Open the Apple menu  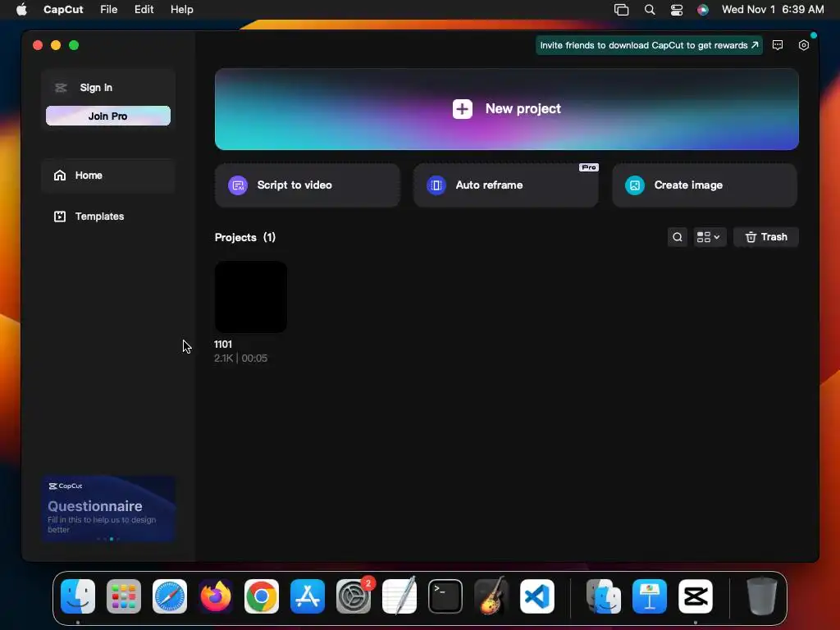21,9
